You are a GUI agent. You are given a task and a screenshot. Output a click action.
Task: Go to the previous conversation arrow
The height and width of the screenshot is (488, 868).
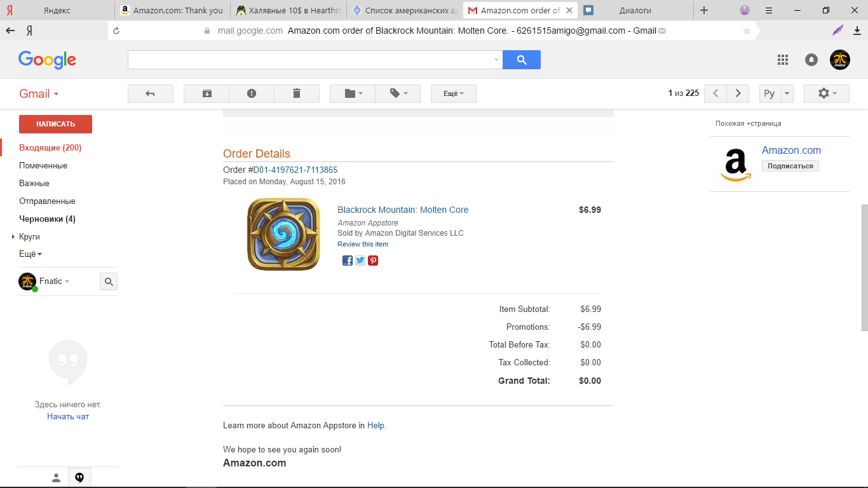click(716, 93)
